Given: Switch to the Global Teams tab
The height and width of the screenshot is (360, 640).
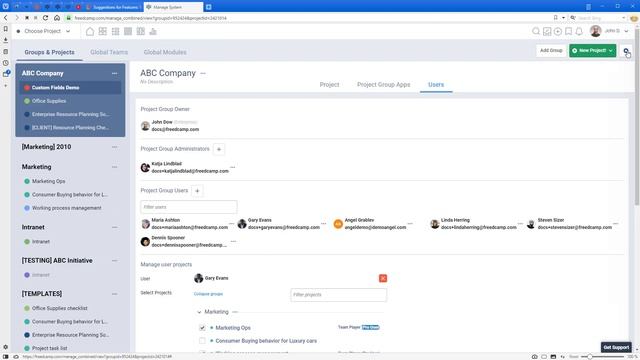Looking at the screenshot, I should coord(109,52).
